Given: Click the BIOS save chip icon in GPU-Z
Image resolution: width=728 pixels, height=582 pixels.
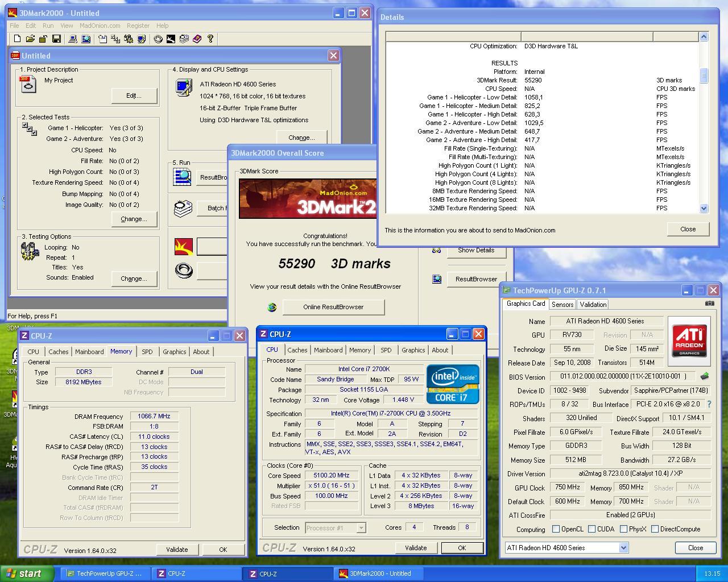Looking at the screenshot, I should (x=704, y=376).
